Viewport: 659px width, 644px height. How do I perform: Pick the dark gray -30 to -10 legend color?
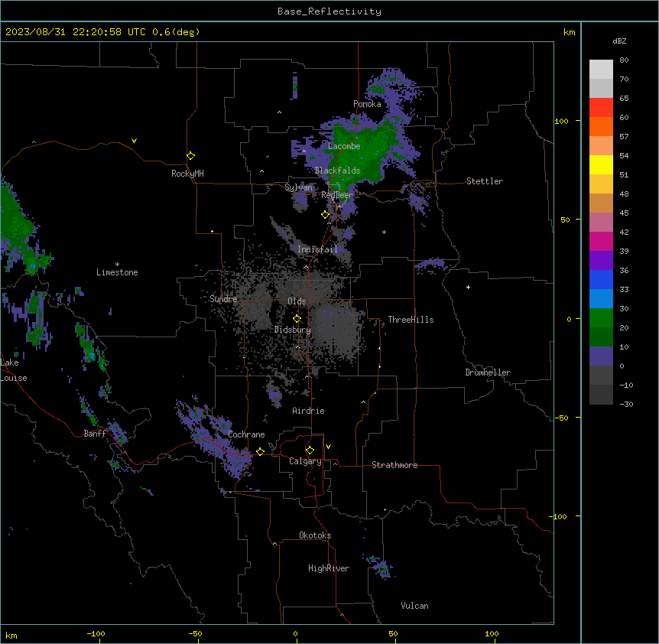pos(601,395)
